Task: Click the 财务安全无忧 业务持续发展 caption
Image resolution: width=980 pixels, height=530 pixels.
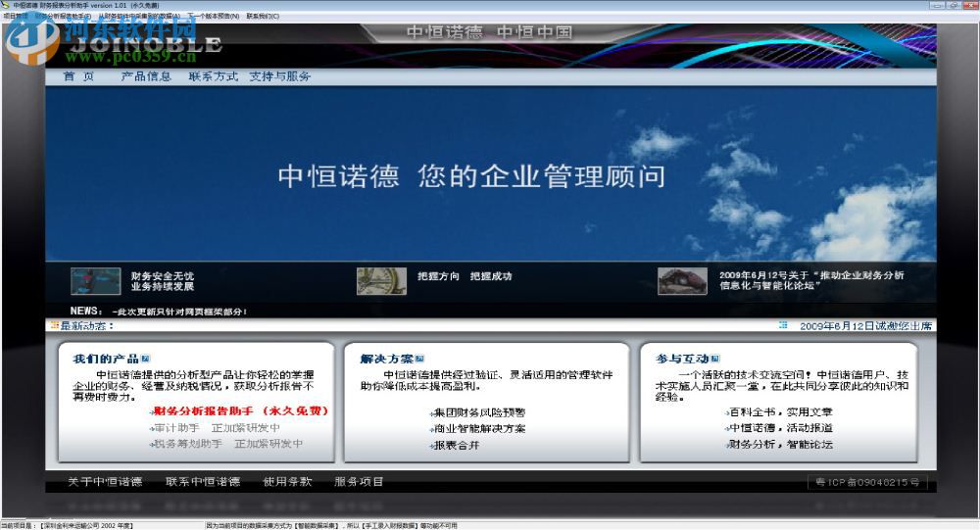Action: click(x=163, y=281)
